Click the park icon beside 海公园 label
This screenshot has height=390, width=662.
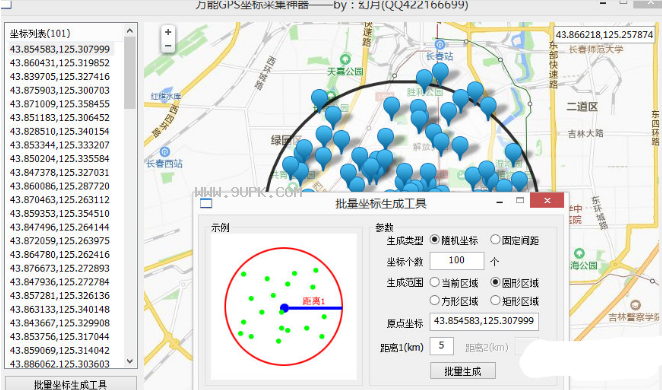[579, 253]
